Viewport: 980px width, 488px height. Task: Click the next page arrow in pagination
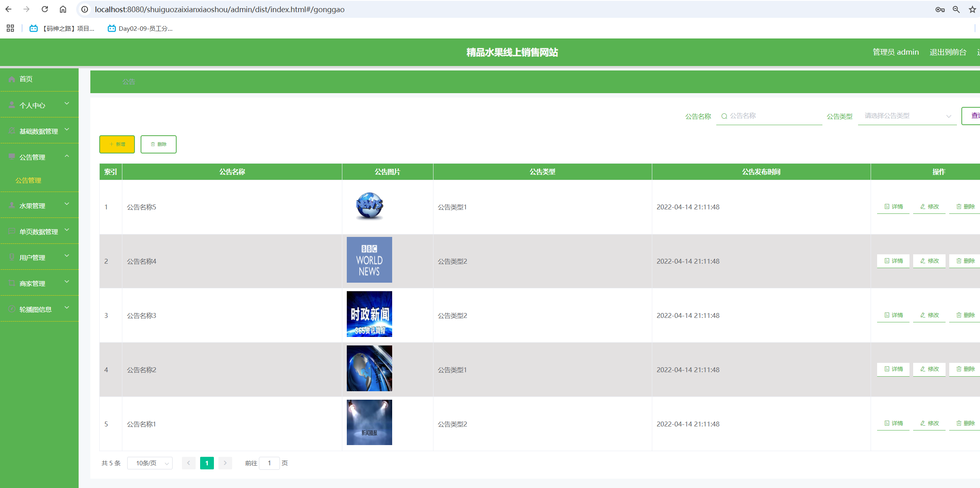(225, 463)
